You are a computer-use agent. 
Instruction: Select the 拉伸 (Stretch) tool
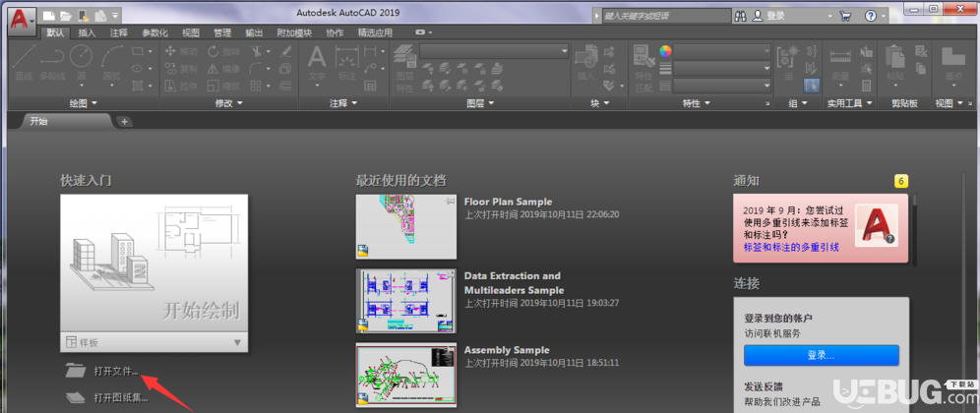181,87
